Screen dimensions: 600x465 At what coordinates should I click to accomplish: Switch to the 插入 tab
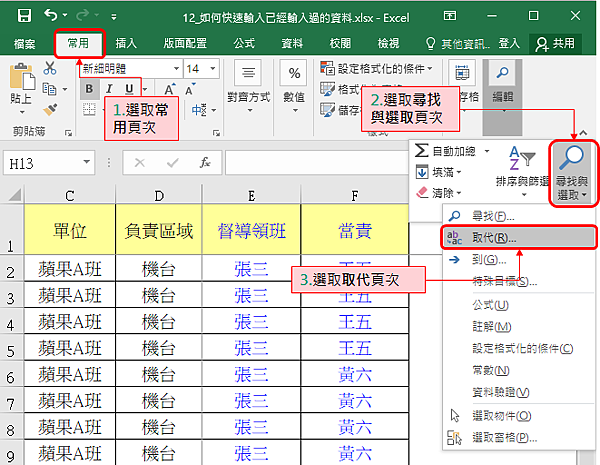point(126,43)
